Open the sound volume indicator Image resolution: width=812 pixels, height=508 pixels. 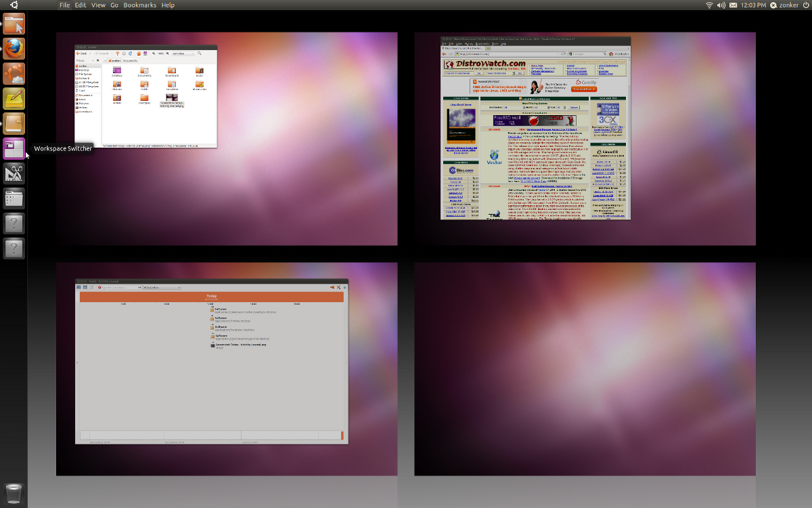point(721,5)
